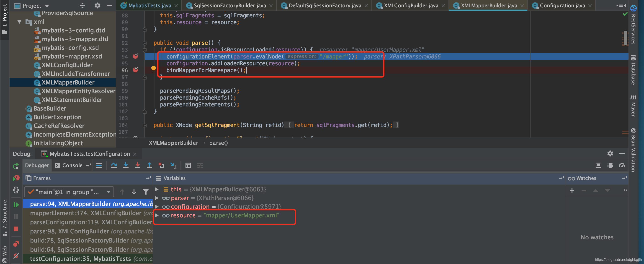Click the Step Into blue arrow icon
644x264 pixels.
[126, 165]
